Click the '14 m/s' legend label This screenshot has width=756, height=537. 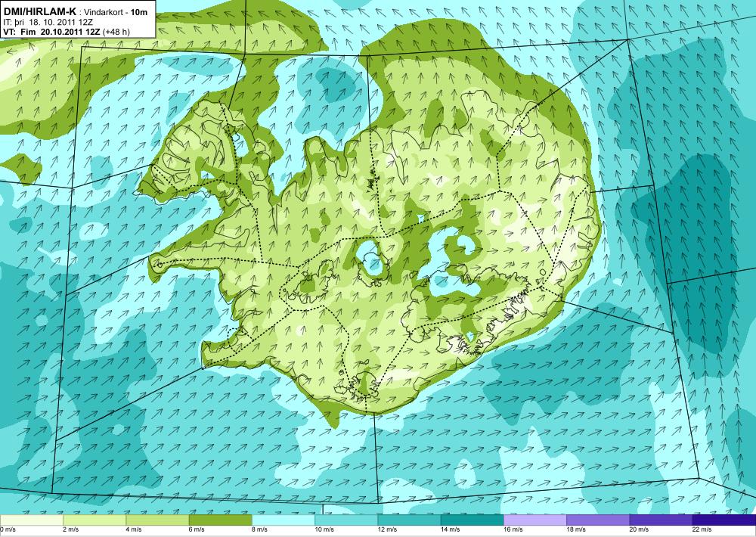pos(451,529)
